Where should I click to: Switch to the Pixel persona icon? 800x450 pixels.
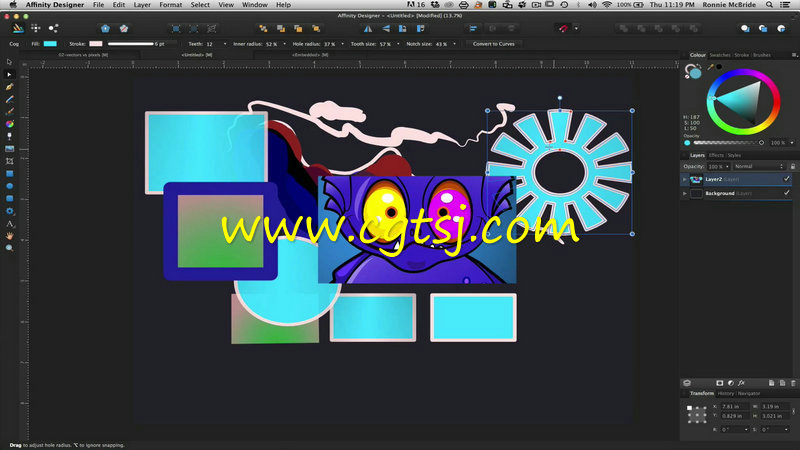pyautogui.click(x=36, y=29)
